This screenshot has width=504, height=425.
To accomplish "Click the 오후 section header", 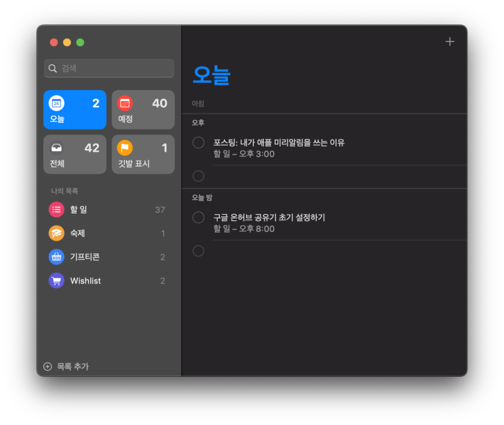I will [x=198, y=123].
